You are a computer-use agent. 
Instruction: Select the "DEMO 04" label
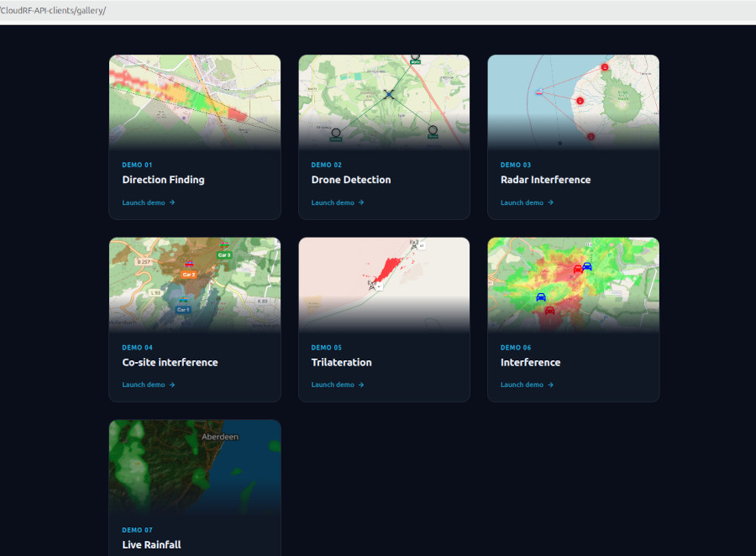(137, 348)
